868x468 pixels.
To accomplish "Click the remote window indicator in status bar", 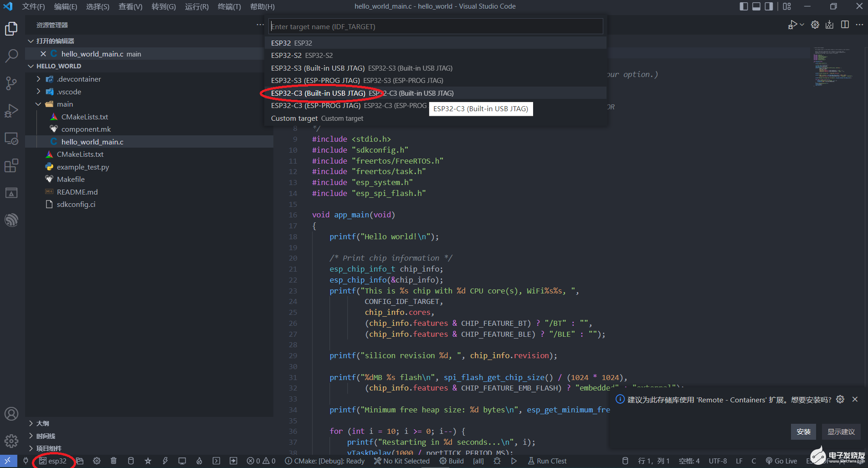I will pyautogui.click(x=8, y=461).
